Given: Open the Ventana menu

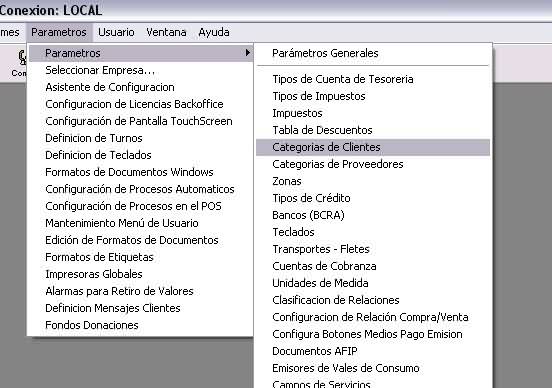Looking at the screenshot, I should pos(166,32).
